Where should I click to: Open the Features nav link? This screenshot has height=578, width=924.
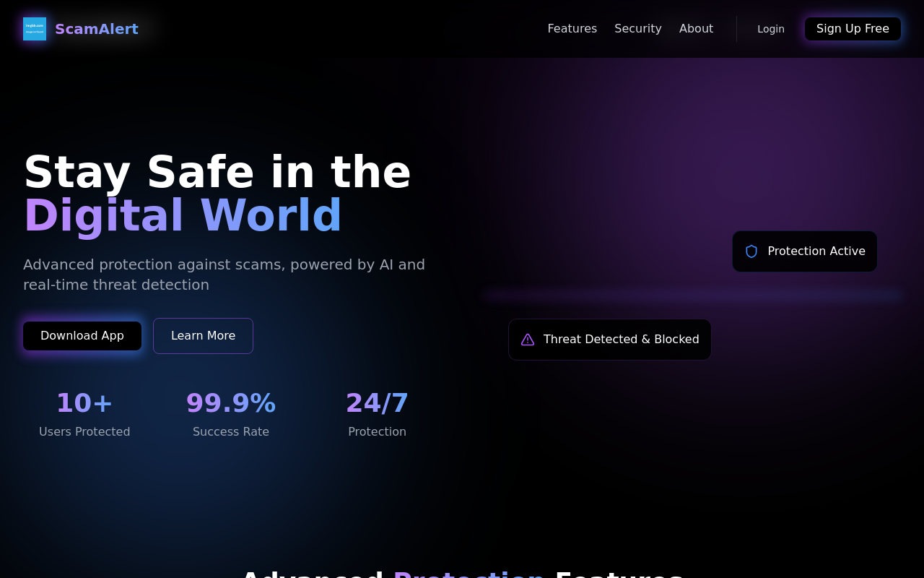coord(572,29)
